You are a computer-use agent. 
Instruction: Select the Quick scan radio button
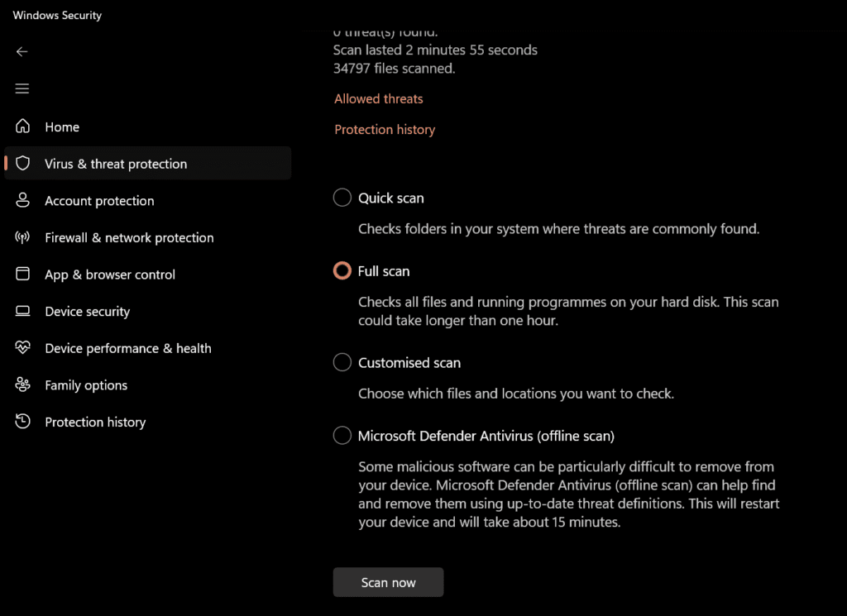(x=342, y=198)
